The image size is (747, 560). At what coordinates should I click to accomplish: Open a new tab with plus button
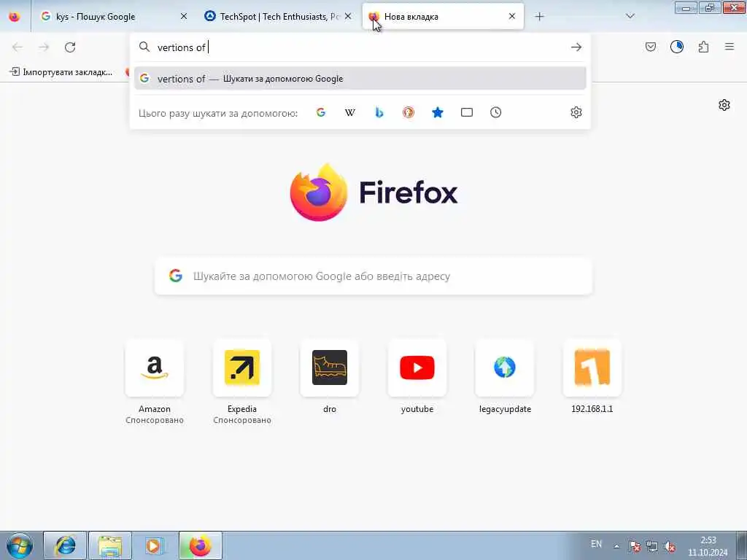539,17
